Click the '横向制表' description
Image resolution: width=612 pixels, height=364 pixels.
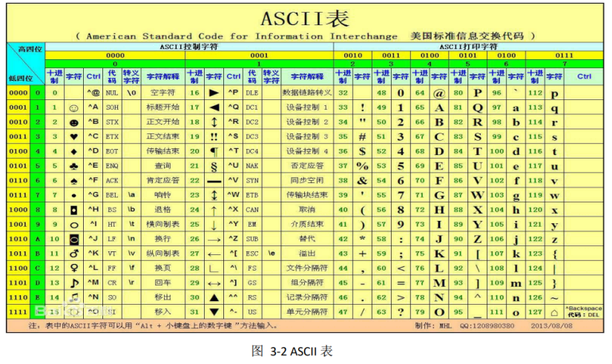tap(162, 225)
